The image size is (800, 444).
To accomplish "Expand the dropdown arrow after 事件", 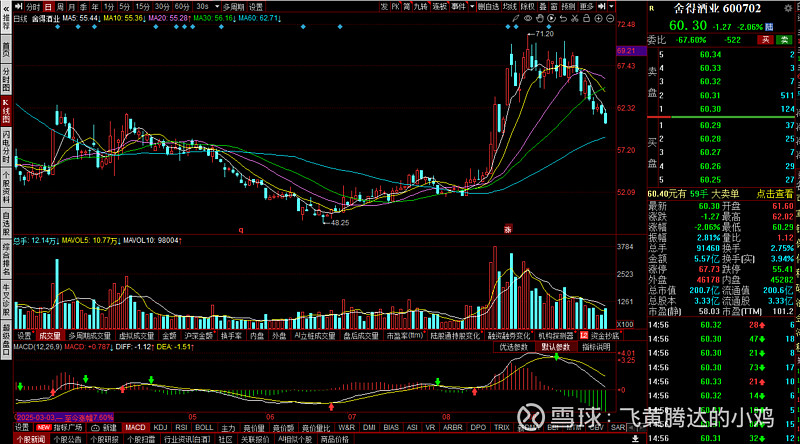I will click(x=472, y=7).
